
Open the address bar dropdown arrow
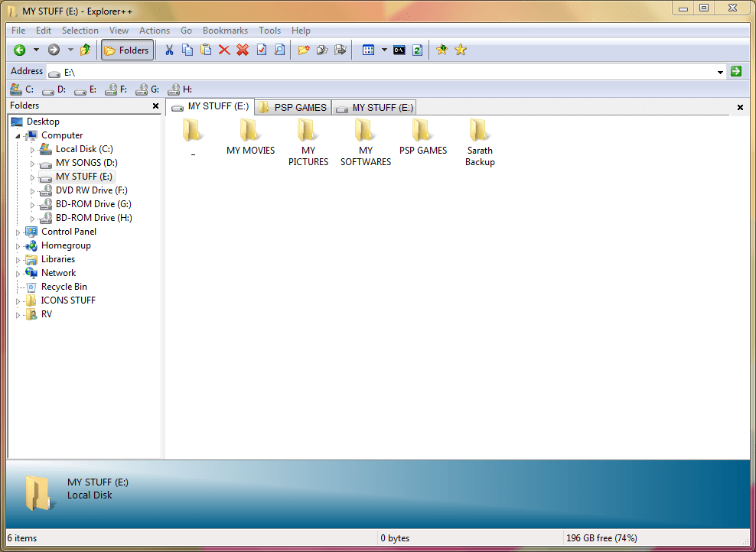[x=720, y=73]
